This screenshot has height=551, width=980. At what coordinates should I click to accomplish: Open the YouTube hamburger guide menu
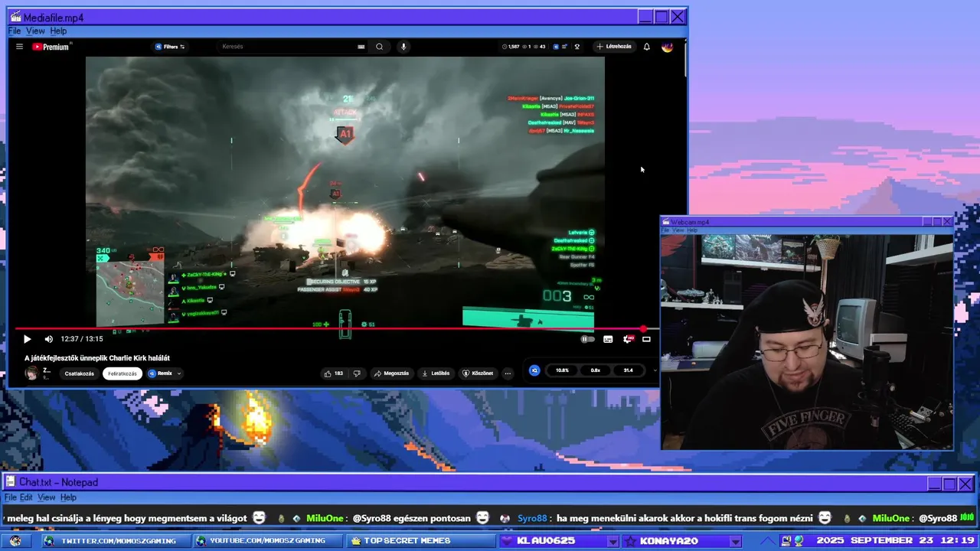click(19, 47)
